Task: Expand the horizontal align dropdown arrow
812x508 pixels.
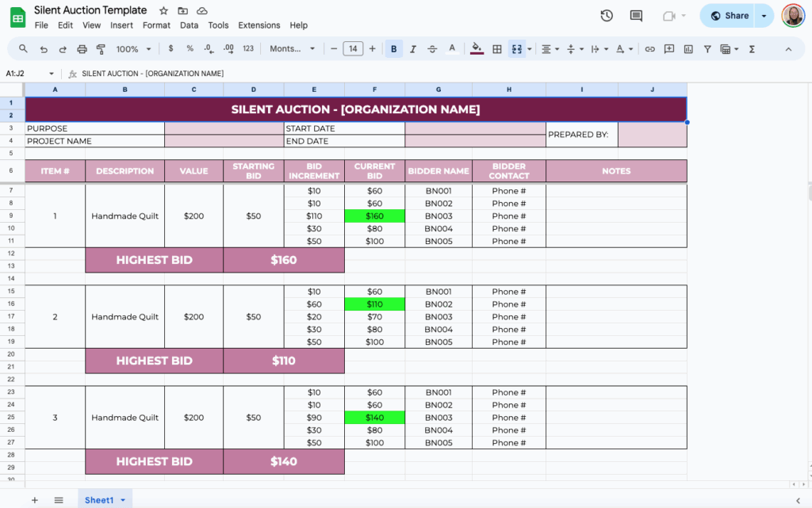Action: pyautogui.click(x=557, y=48)
